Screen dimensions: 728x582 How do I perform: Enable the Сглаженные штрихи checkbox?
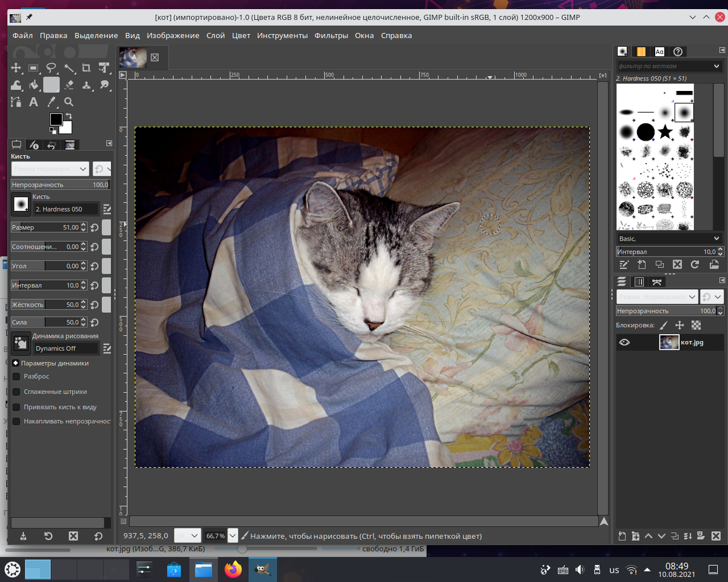[16, 392]
